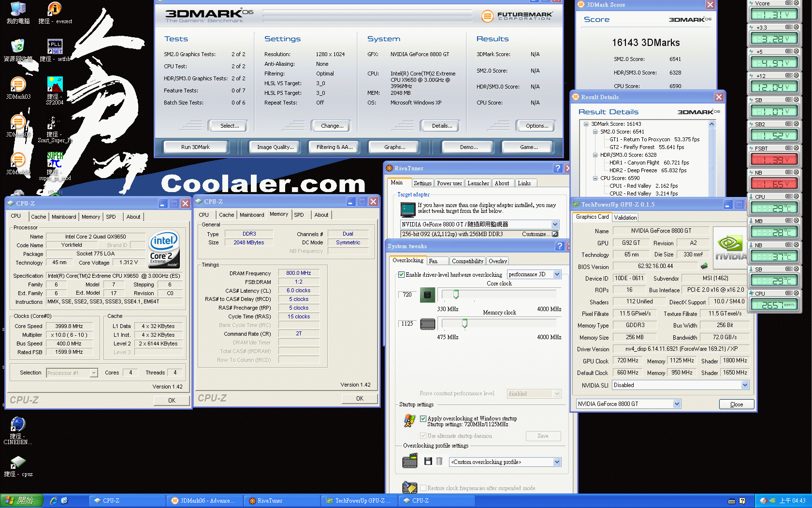Click the Core clock slider thumb
The height and width of the screenshot is (508, 812).
456,294
